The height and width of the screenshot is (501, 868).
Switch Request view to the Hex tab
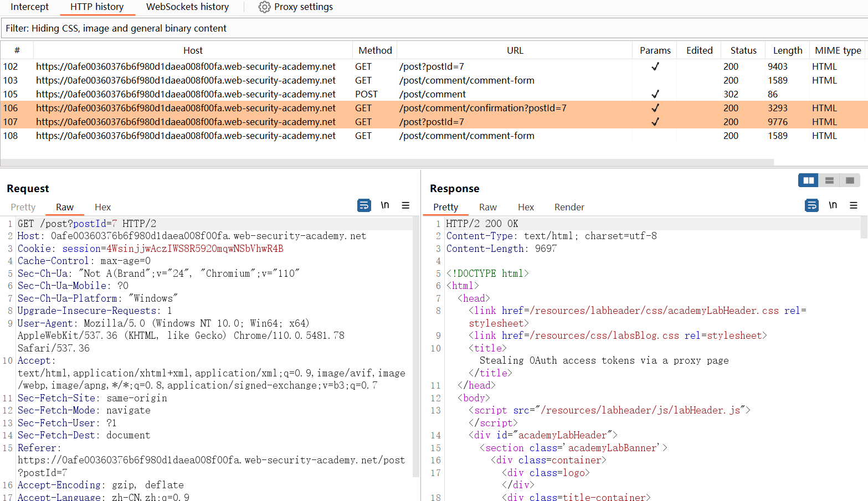pos(102,207)
